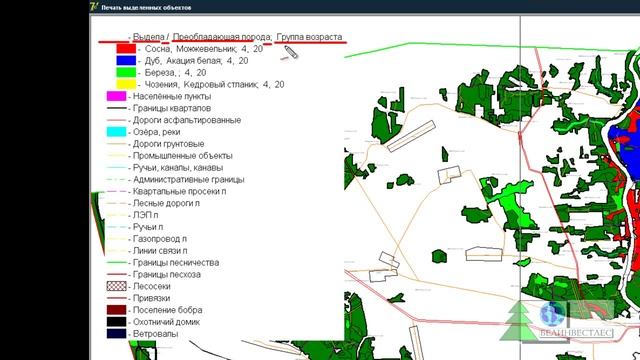
Task: Click the Лесные дороги л label
Action: [x=167, y=203]
